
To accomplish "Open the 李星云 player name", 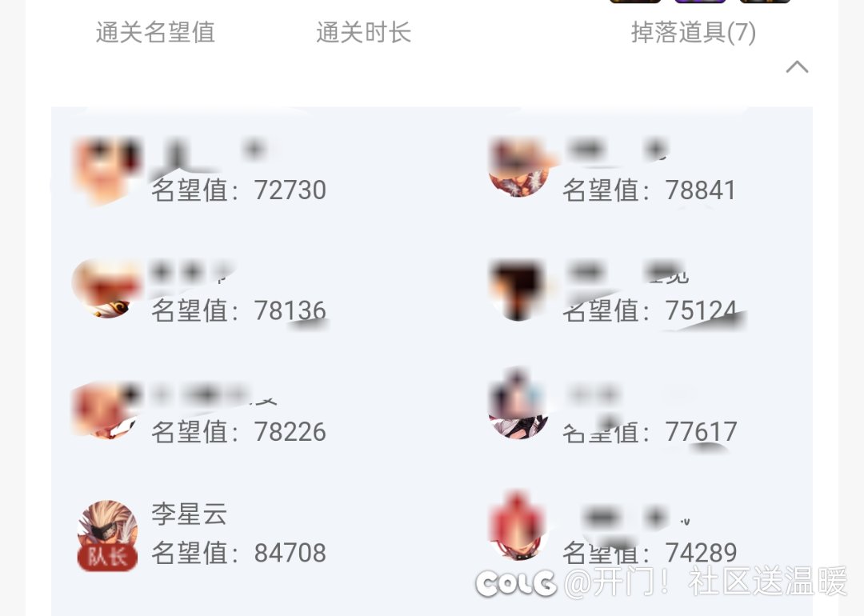I will (x=189, y=514).
